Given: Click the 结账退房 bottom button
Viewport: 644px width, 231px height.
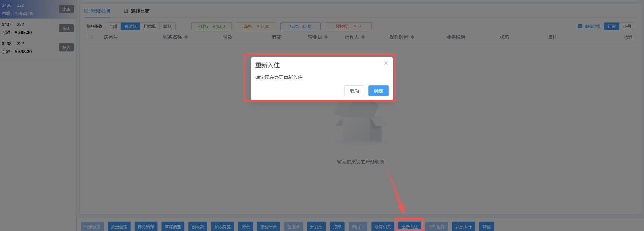Looking at the screenshot, I should [x=92, y=227].
